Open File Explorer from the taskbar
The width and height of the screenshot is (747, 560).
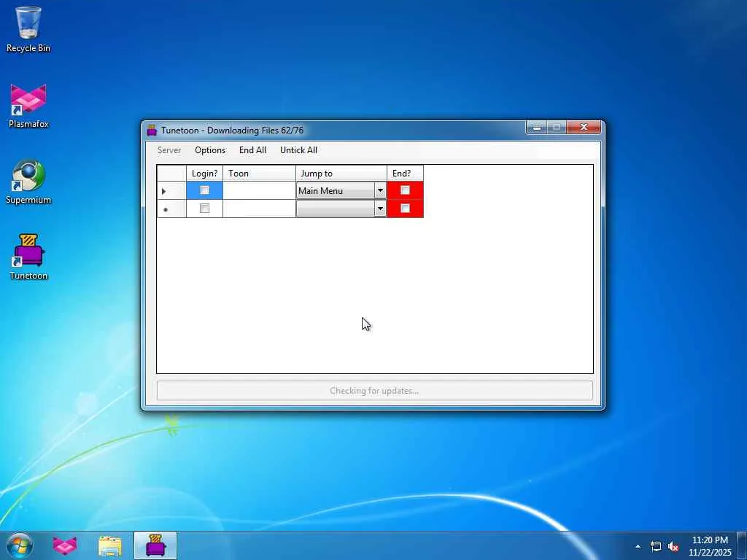[110, 545]
